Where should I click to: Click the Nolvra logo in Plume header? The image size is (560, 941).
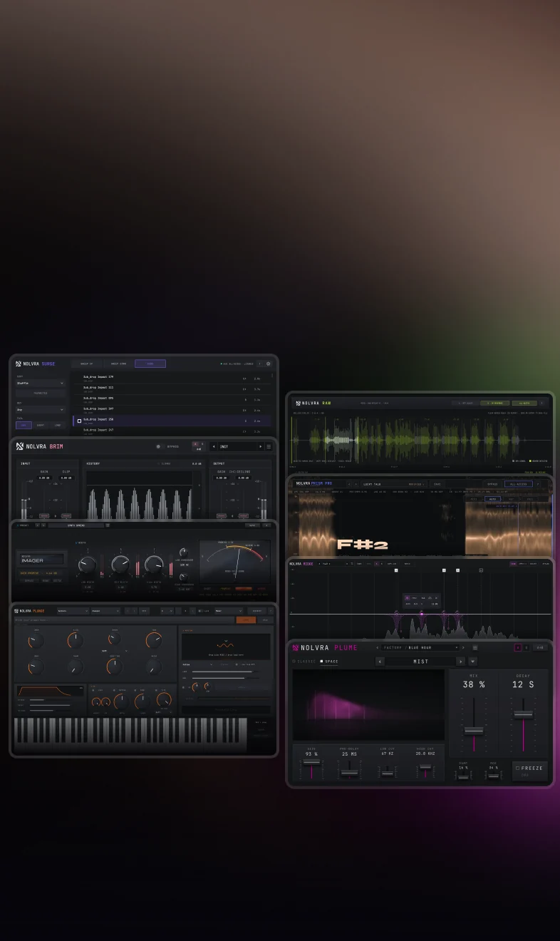(295, 647)
